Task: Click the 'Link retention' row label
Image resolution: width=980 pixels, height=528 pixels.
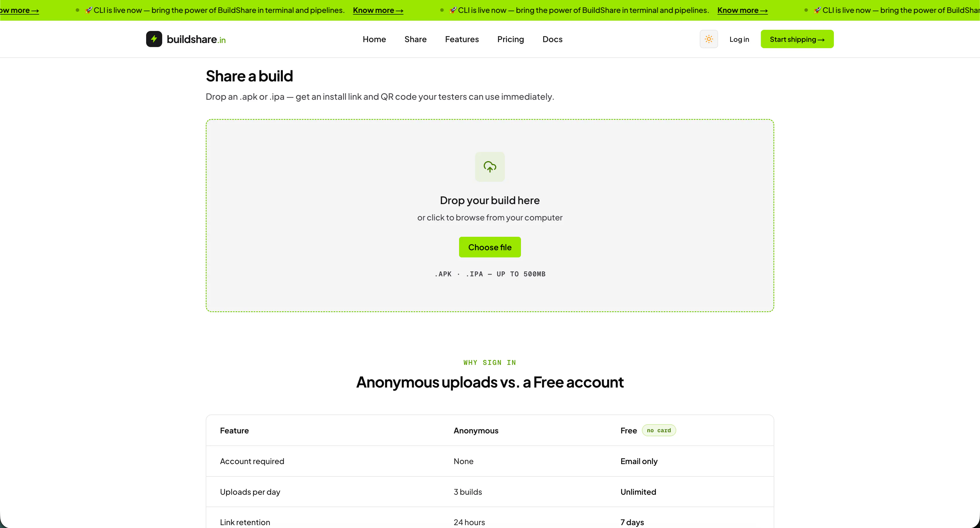Action: pos(245,522)
